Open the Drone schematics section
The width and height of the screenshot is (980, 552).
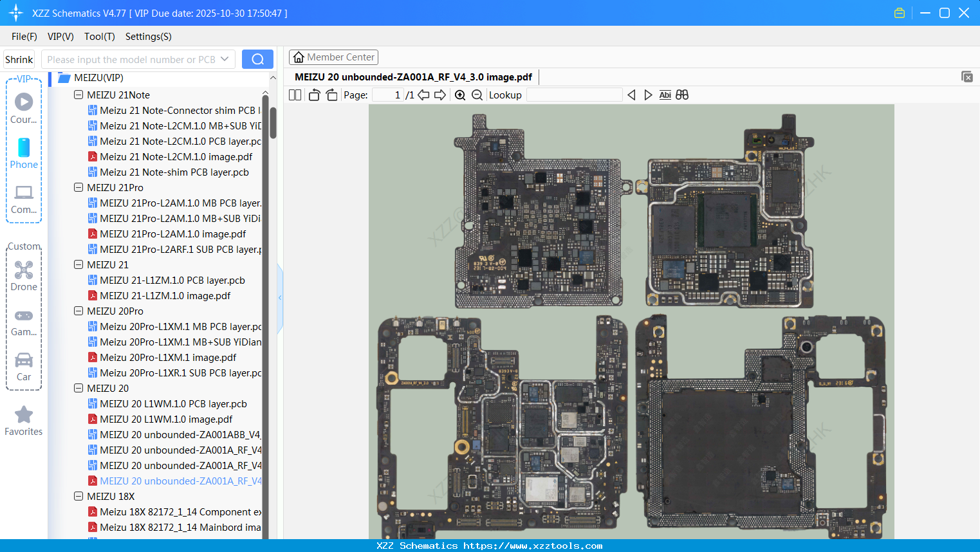(24, 273)
